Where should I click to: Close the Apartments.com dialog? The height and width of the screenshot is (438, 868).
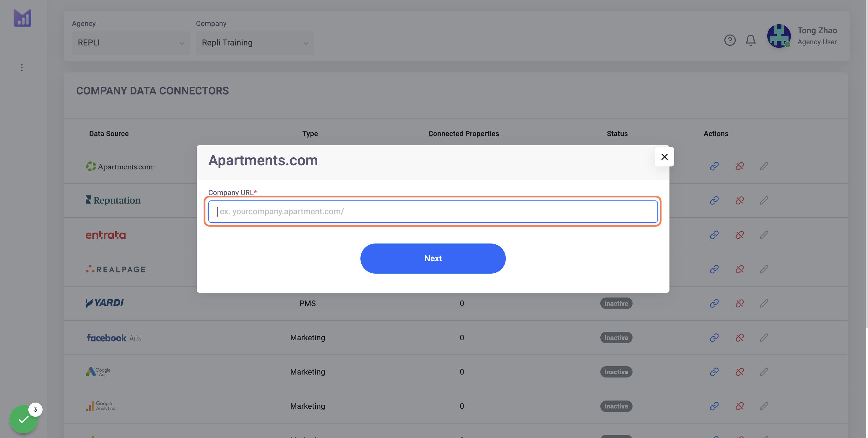(664, 157)
